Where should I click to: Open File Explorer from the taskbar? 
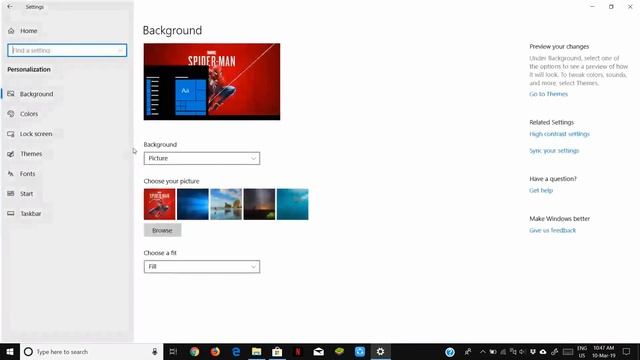pyautogui.click(x=256, y=352)
